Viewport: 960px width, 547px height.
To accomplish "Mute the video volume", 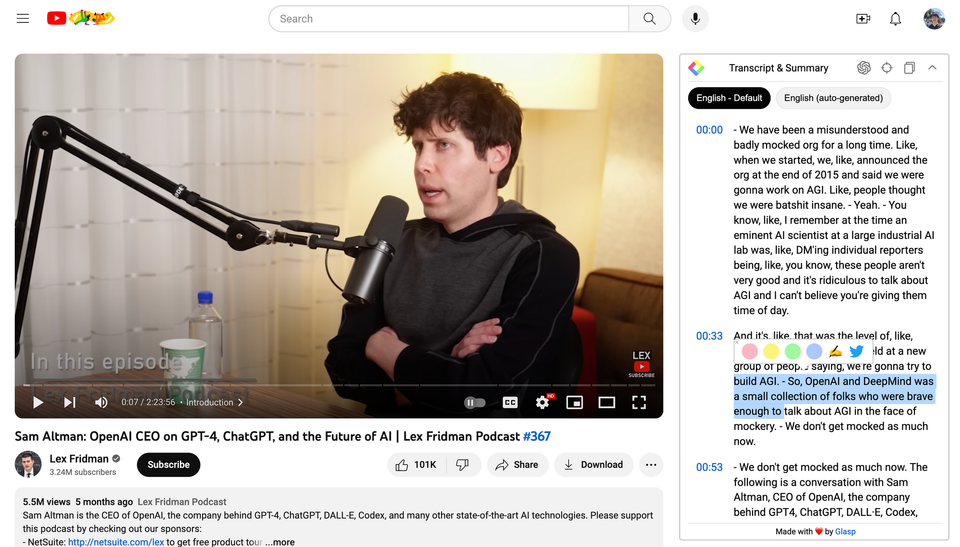I will pyautogui.click(x=101, y=402).
